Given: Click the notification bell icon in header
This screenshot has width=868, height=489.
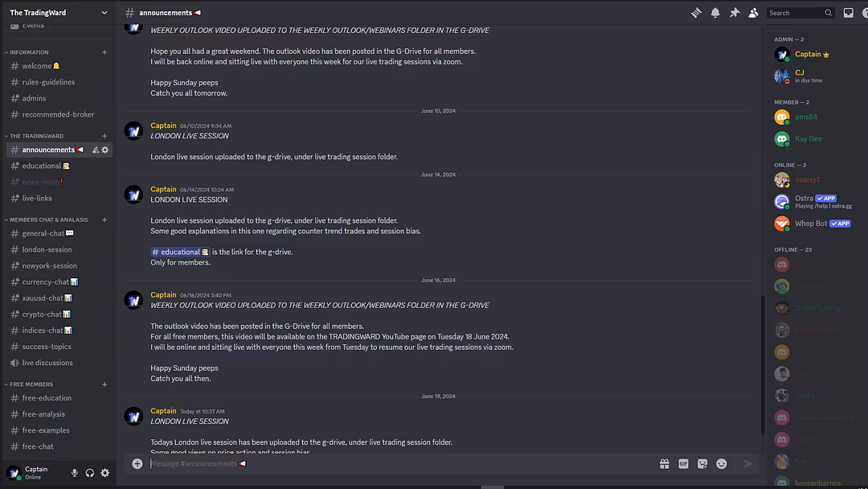Looking at the screenshot, I should (x=715, y=13).
